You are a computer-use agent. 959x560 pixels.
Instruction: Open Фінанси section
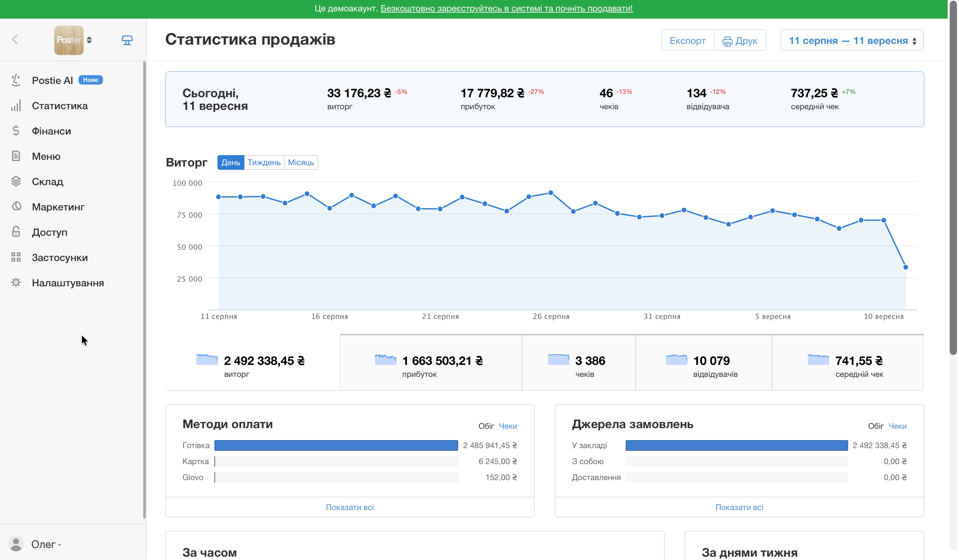(x=51, y=131)
